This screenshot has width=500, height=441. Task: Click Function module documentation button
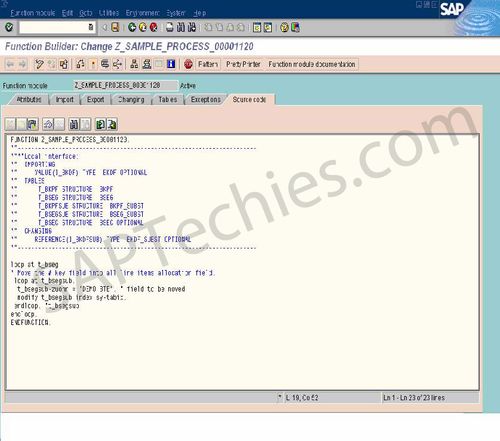(312, 64)
